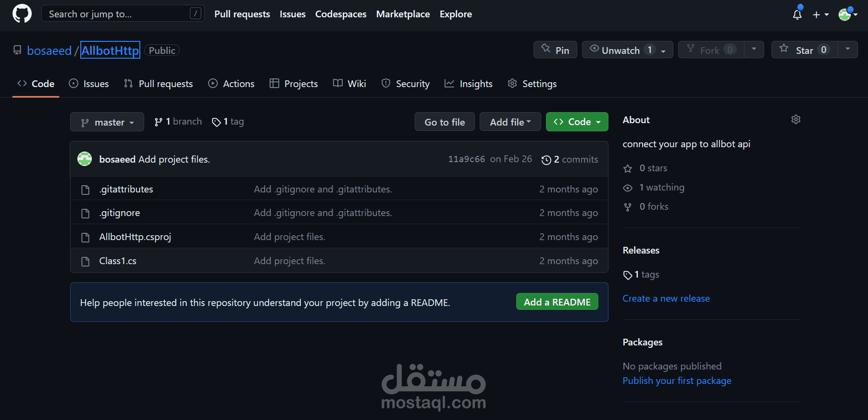Open the green Code clone dropdown
Screen dimensions: 868x420
coord(577,122)
